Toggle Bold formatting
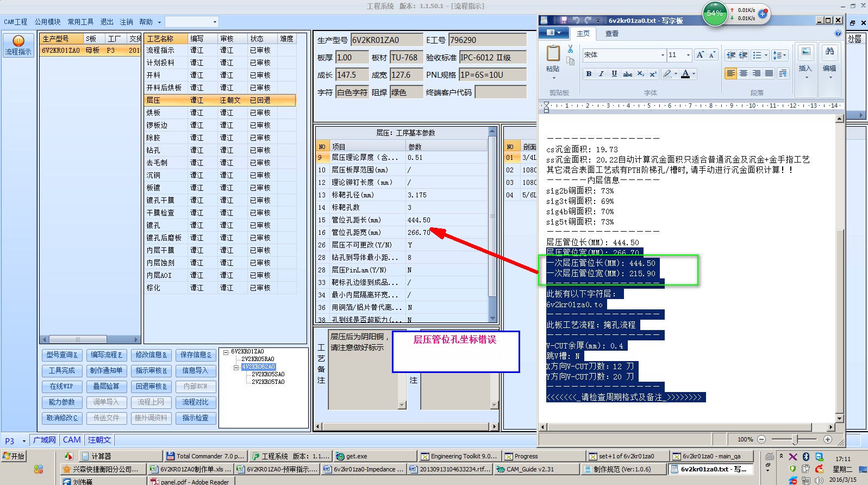Image resolution: width=868 pixels, height=485 pixels. [x=589, y=74]
